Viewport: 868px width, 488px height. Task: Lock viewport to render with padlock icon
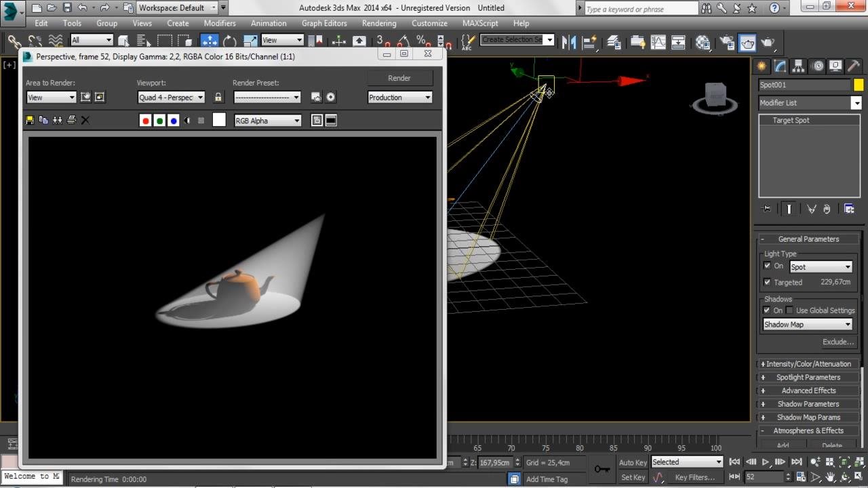218,98
